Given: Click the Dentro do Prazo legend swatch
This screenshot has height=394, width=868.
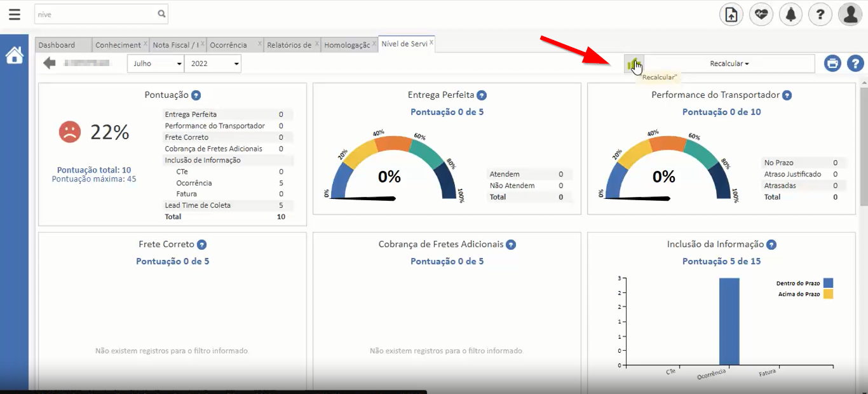Looking at the screenshot, I should pos(827,283).
